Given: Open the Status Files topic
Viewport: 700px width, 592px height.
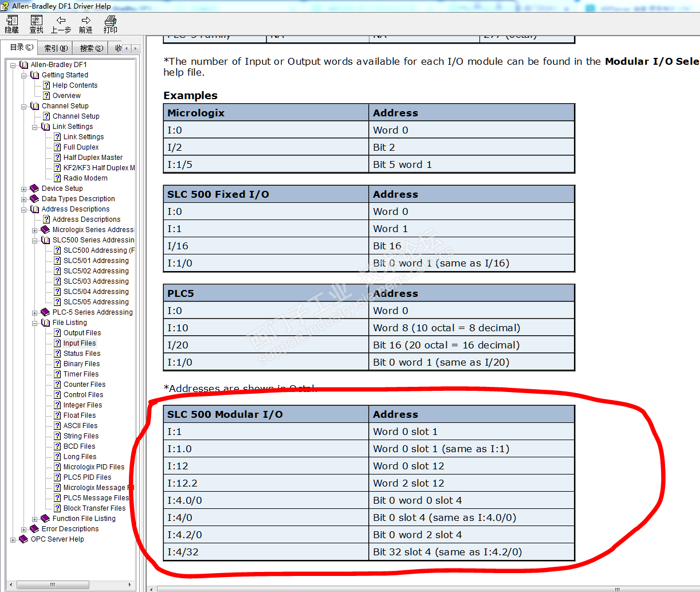Looking at the screenshot, I should 82,354.
